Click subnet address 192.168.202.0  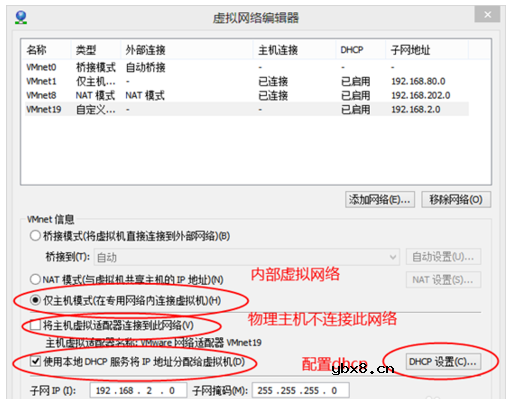pos(421,95)
